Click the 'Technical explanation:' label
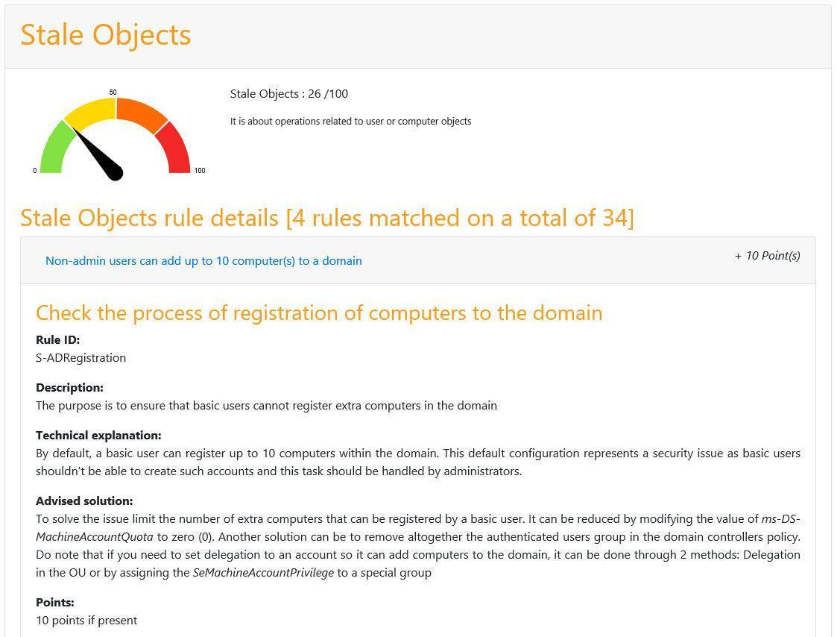This screenshot has height=637, width=840. tap(98, 436)
